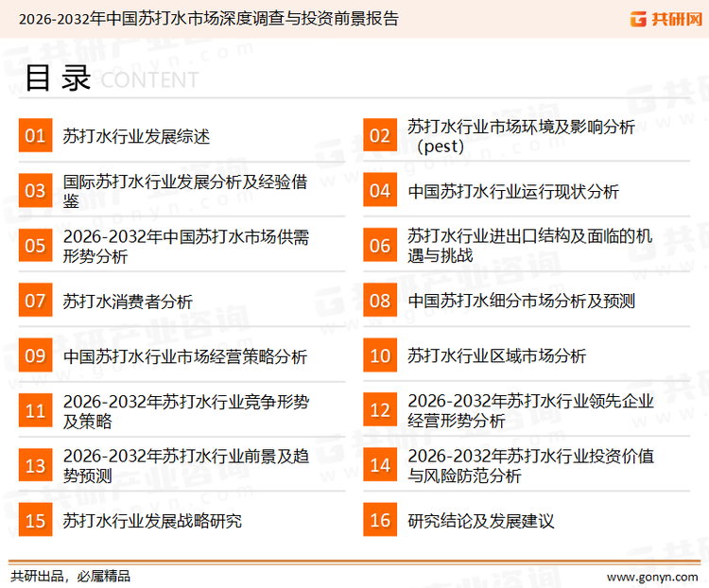This screenshot has width=709, height=588.
Task: Click the grey CONTENT heading text
Action: click(x=149, y=80)
